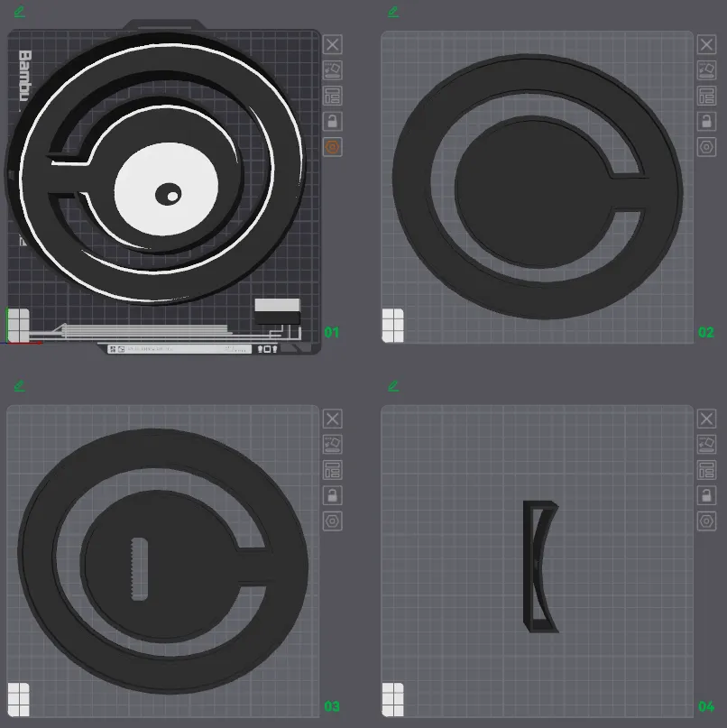Screen dimensions: 727x728
Task: Toggle the lock on plate 01
Action: pyautogui.click(x=333, y=121)
